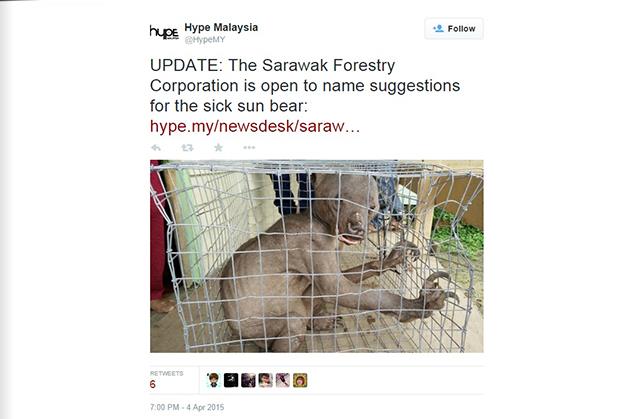Open the more options ellipsis menu

pos(249,148)
